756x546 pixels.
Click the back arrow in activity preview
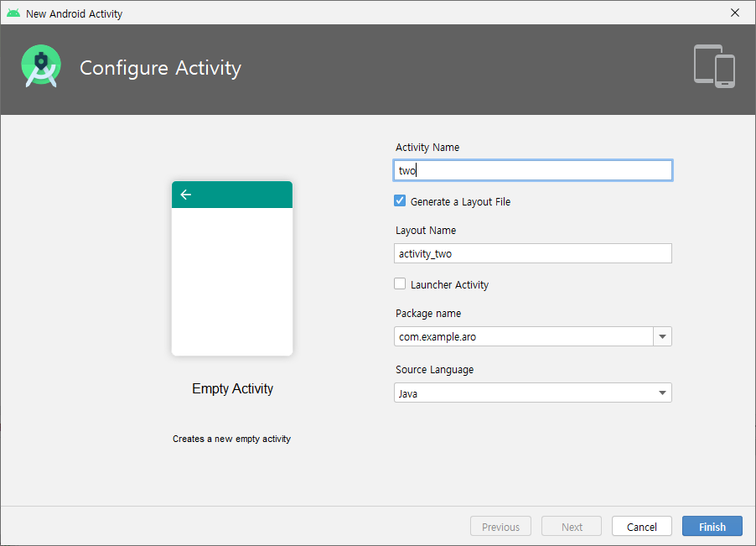point(185,195)
